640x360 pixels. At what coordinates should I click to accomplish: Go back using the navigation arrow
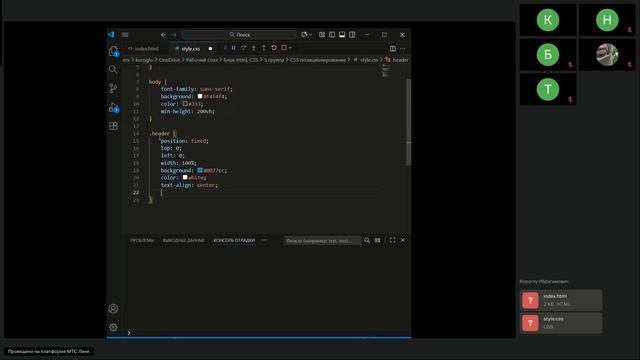[x=163, y=35]
